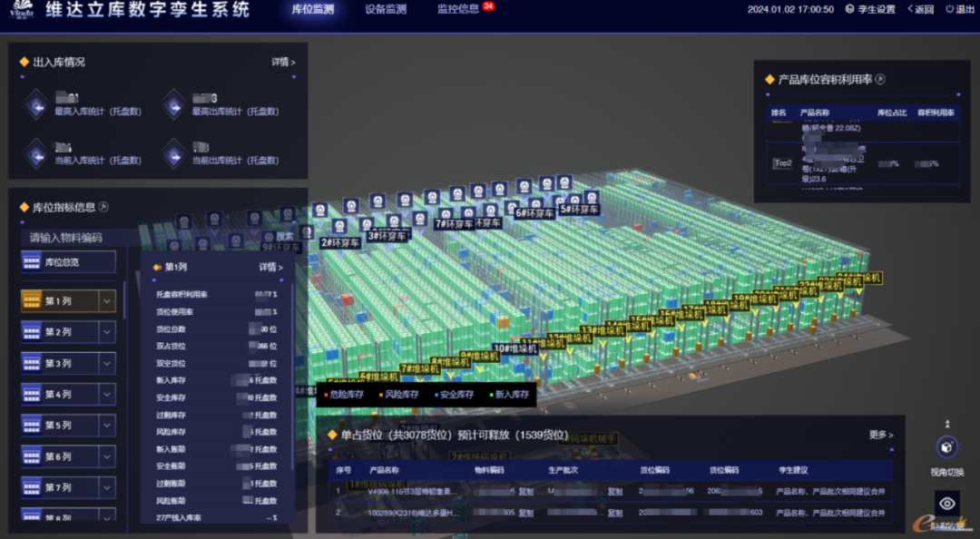The image size is (980, 539).
Task: Click the 库位占比 column header
Action: pyautogui.click(x=891, y=113)
